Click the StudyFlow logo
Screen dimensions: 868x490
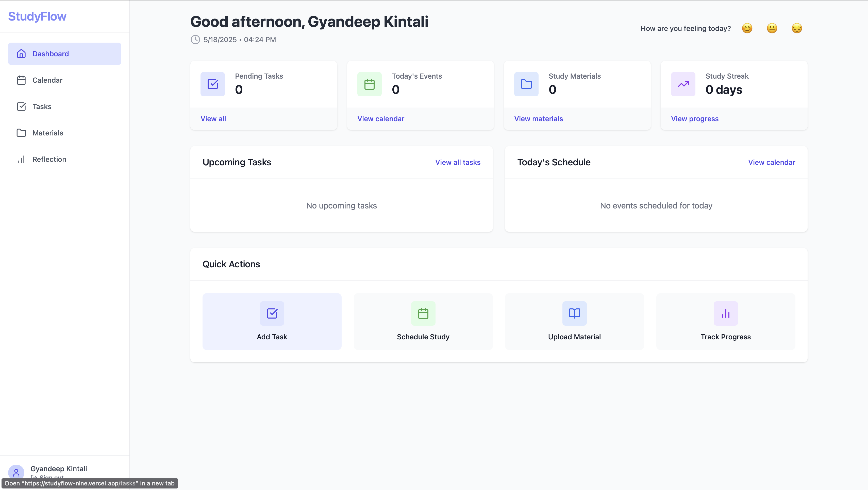37,16
